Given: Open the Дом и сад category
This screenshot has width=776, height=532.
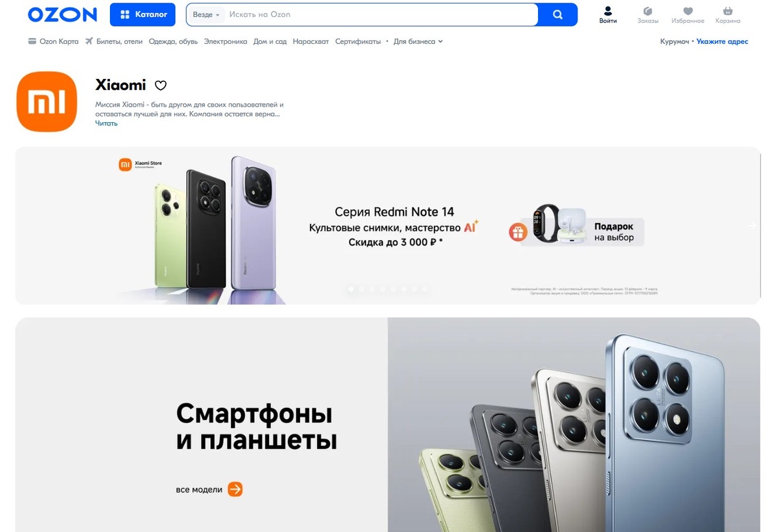Looking at the screenshot, I should coord(270,41).
